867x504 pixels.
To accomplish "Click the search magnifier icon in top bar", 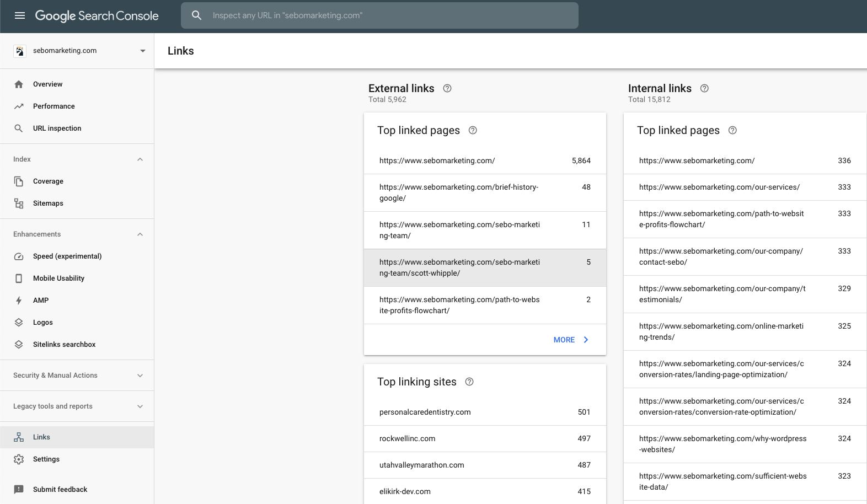I will click(x=197, y=15).
